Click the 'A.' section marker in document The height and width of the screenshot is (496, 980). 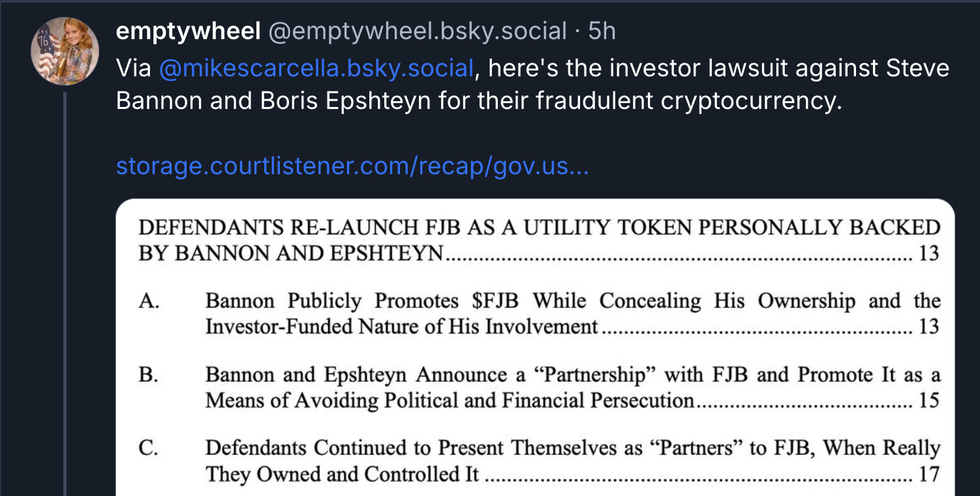click(x=149, y=301)
